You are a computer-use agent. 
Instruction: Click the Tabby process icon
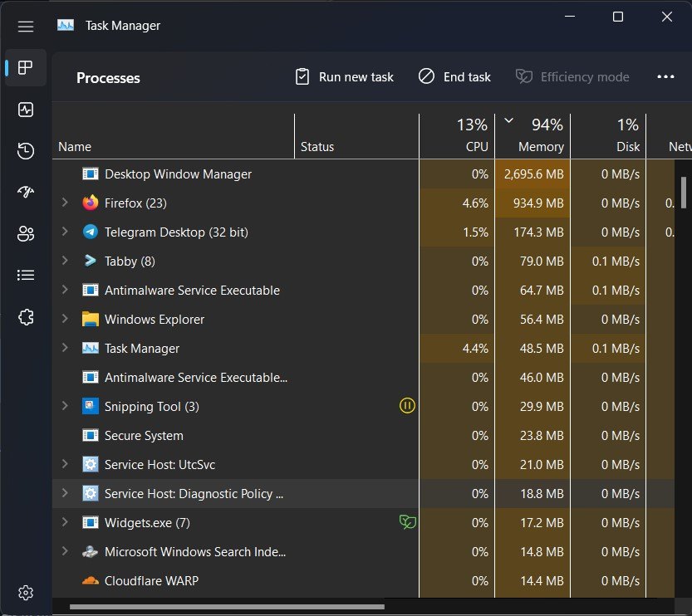pos(91,261)
